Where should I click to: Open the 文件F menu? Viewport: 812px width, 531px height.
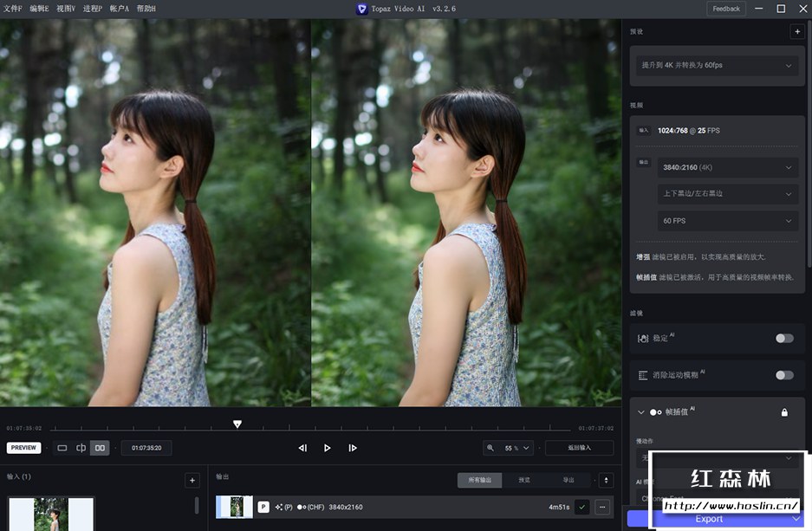[x=14, y=8]
